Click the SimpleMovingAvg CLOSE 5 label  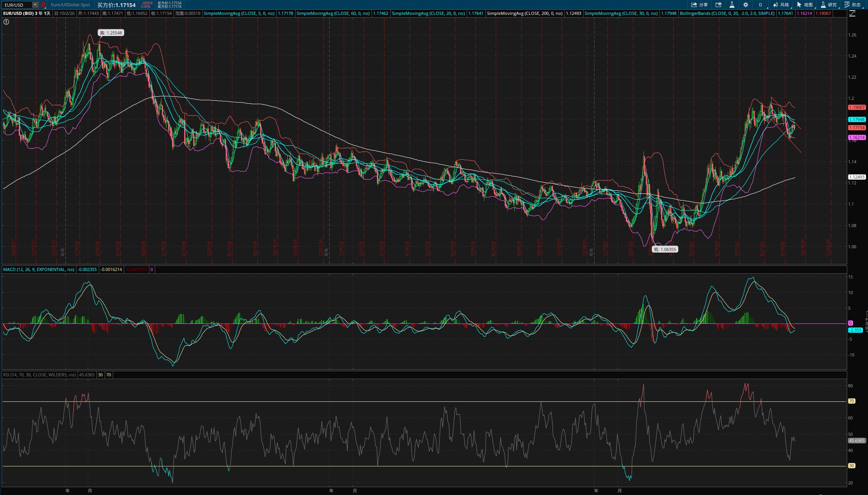pyautogui.click(x=239, y=13)
